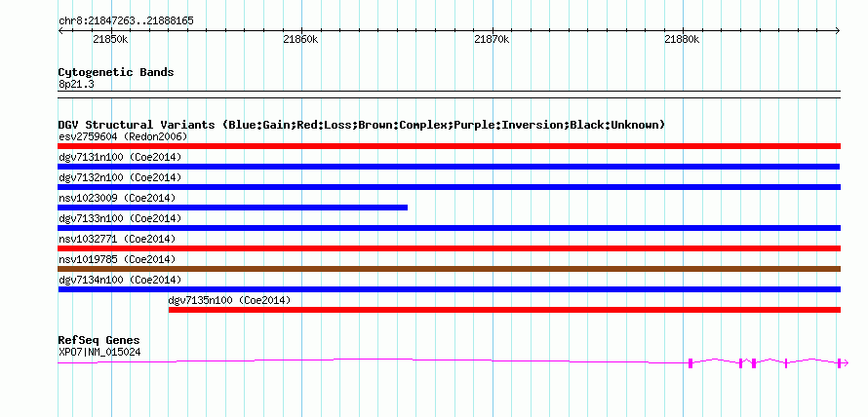Select the blue dgv7132n100 gain bar
This screenshot has width=868, height=417.
[x=449, y=187]
